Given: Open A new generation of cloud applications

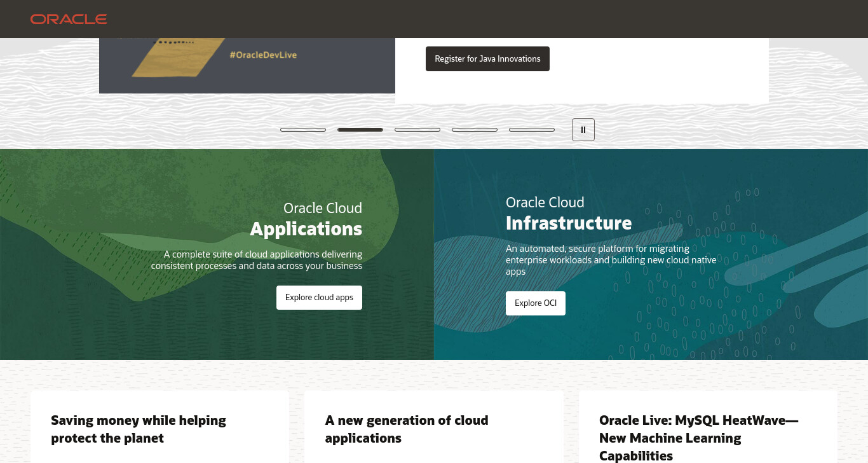Looking at the screenshot, I should point(407,429).
